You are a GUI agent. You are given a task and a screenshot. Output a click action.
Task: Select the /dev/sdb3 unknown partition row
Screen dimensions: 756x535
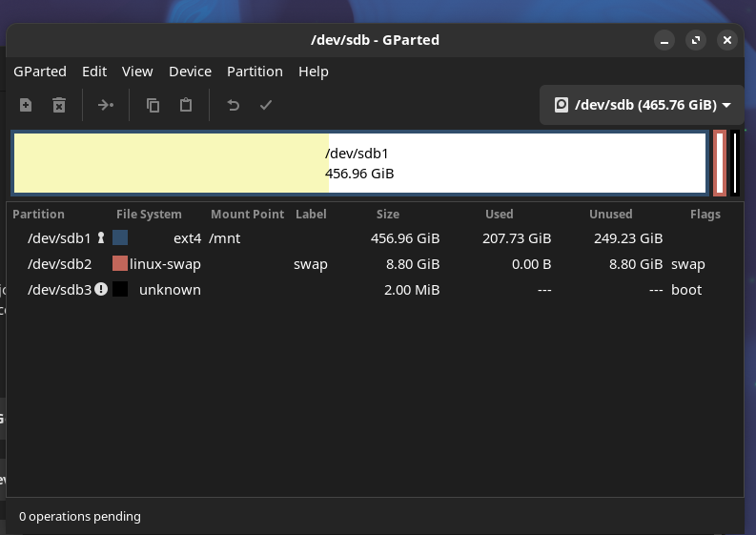286,289
